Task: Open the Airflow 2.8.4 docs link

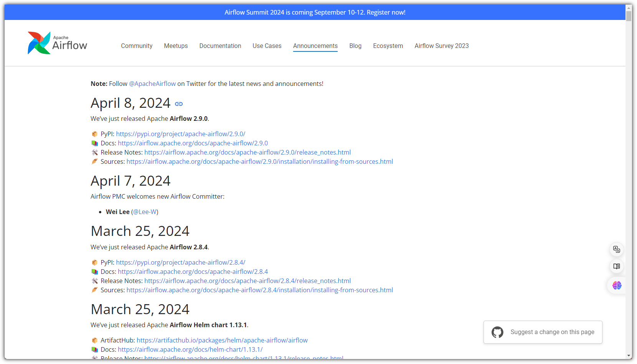Action: pyautogui.click(x=193, y=272)
